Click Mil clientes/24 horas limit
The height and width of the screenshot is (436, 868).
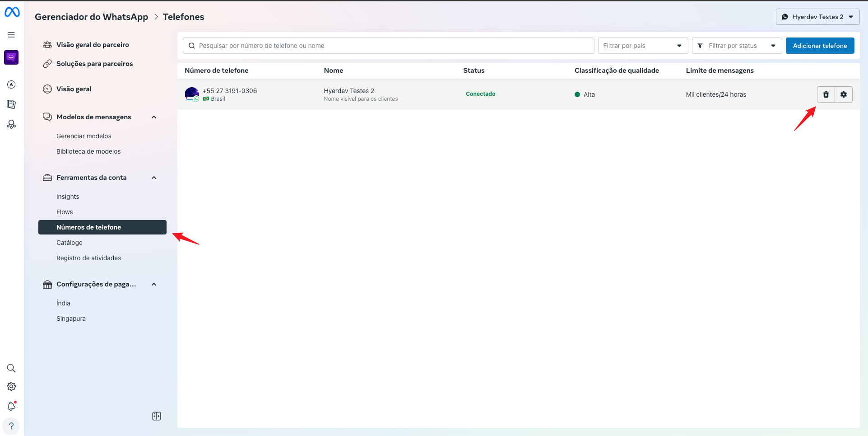point(716,94)
